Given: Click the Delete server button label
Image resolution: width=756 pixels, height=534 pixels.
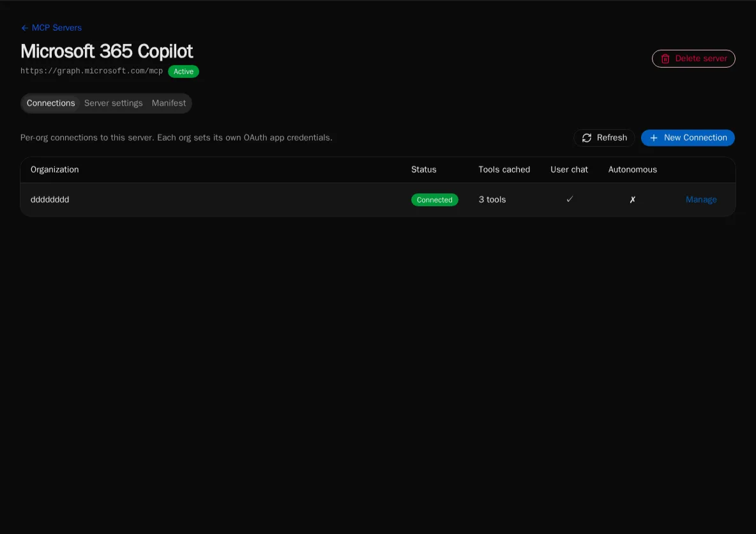Looking at the screenshot, I should click(x=701, y=58).
